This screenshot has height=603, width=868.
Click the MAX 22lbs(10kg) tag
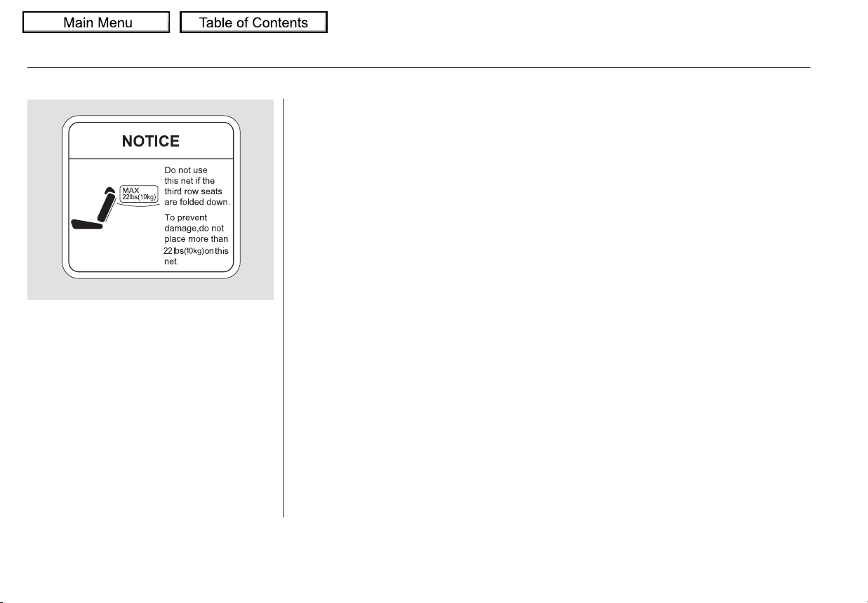140,194
